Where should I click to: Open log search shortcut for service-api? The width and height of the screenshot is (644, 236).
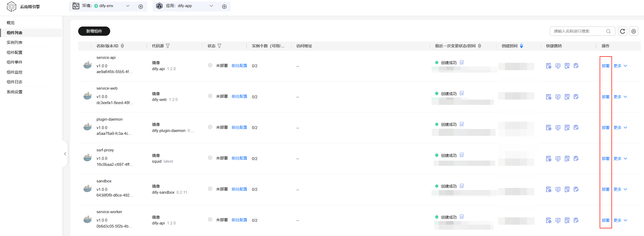567,66
